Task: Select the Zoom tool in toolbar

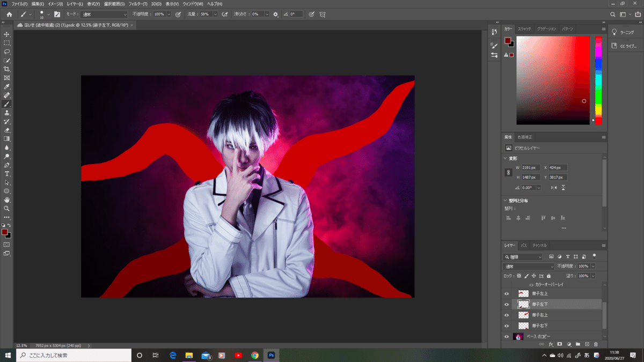Action: 7,208
